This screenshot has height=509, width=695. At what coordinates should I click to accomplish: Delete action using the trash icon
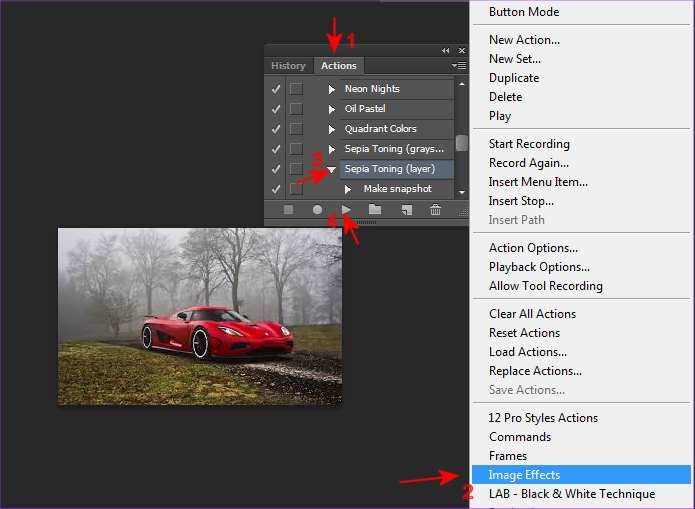tap(435, 210)
